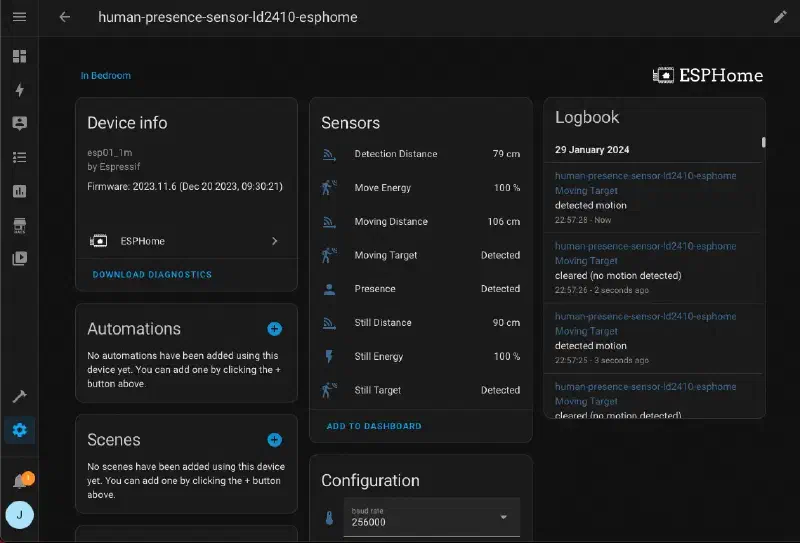Click the Move Energy sensor icon
800x543 pixels.
(329, 188)
